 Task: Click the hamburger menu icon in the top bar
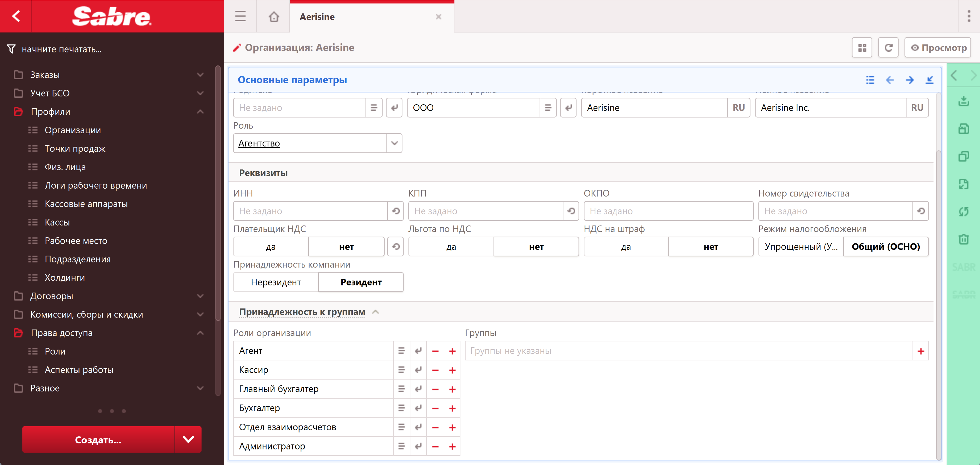[x=240, y=17]
